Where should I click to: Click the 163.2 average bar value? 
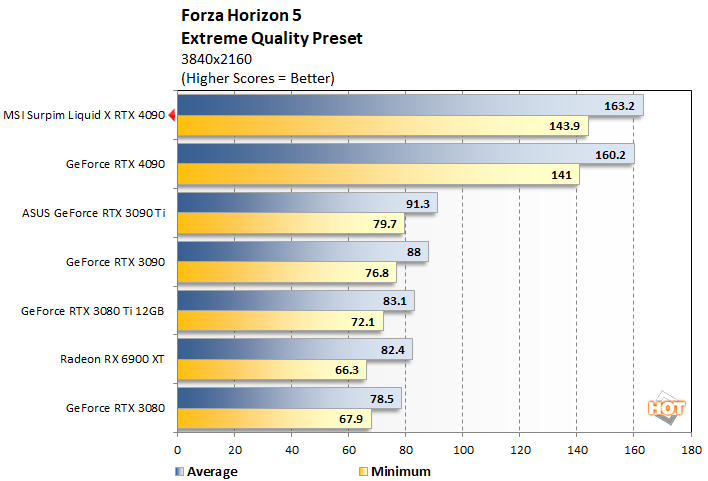click(619, 106)
